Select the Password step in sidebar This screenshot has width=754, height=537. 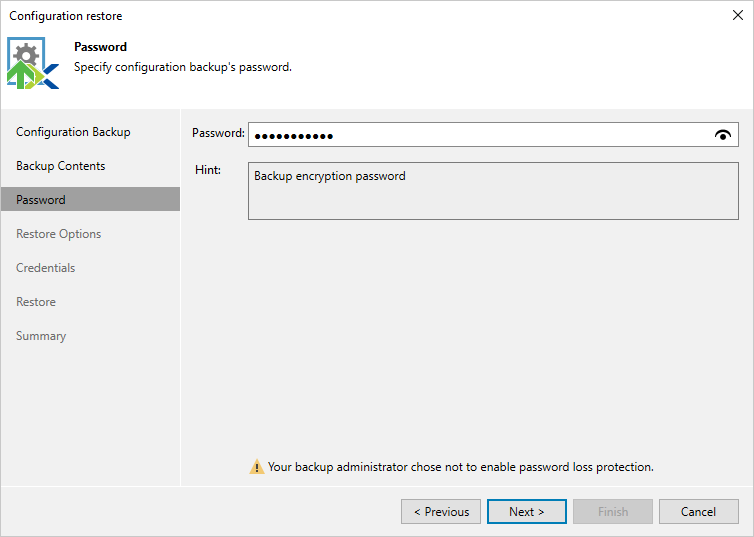[41, 200]
